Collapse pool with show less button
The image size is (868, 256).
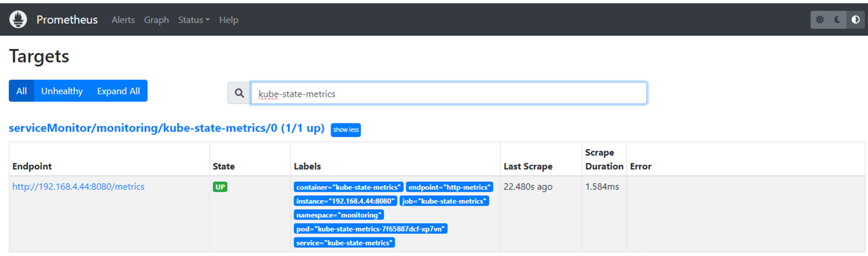pyautogui.click(x=346, y=130)
